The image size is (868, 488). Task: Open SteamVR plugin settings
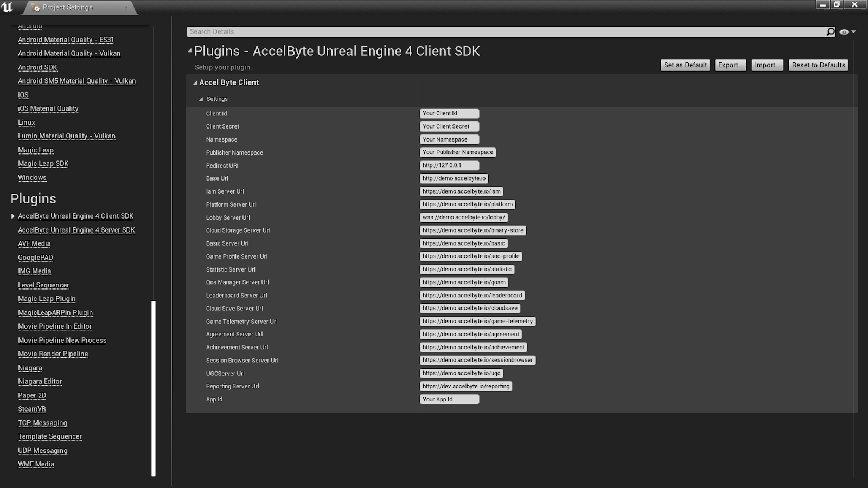tap(32, 409)
